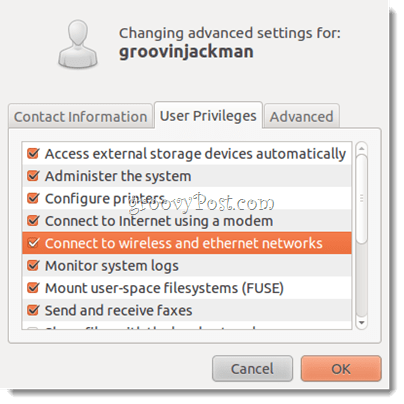The height and width of the screenshot is (404, 404).
Task: Click the Cancel button
Action: tap(252, 369)
